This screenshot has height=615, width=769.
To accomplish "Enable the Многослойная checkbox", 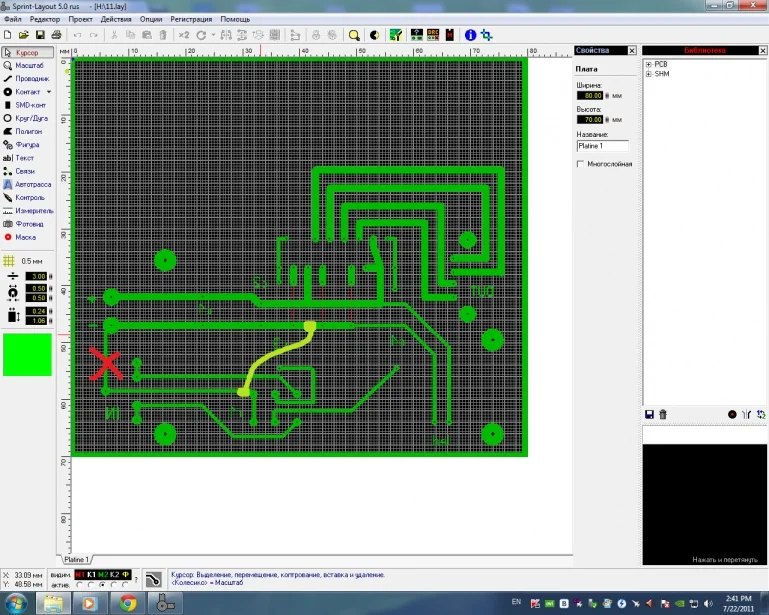I will 581,164.
